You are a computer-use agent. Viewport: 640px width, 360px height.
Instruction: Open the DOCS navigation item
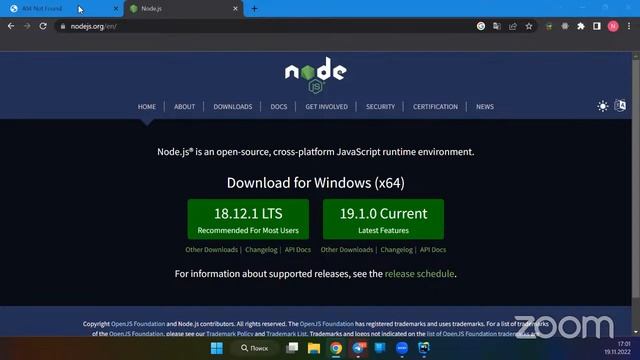(279, 107)
